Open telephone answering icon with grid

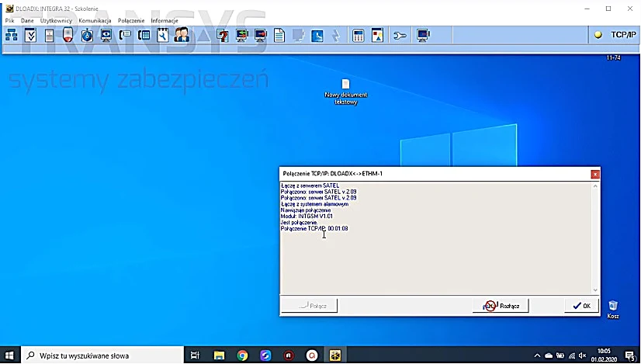pos(144,36)
